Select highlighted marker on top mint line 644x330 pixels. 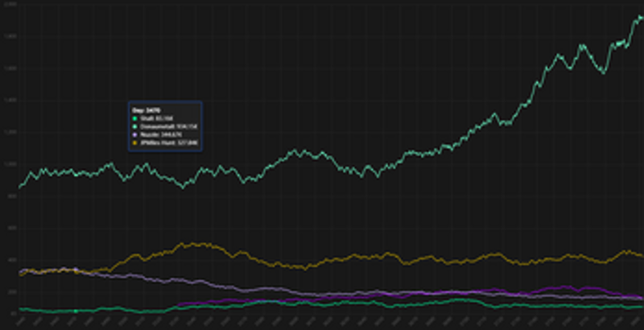76,174
